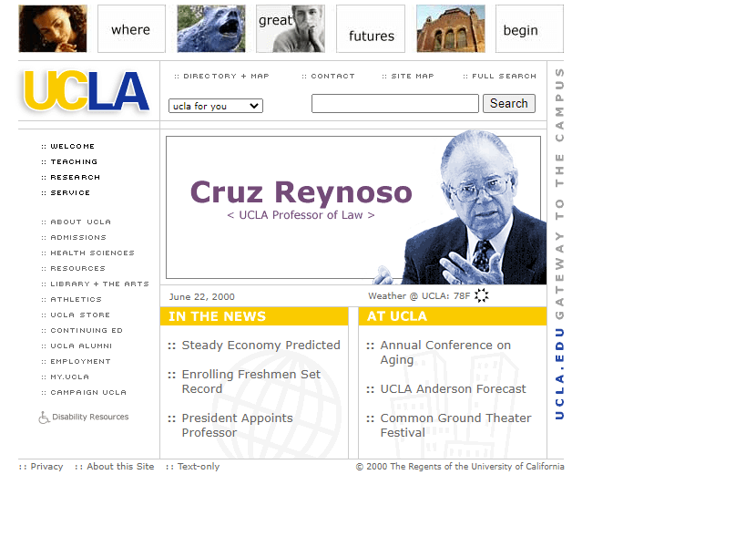Viewport: 756px width, 547px height.
Task: Click the Cruz Reynoso feature banner
Action: coord(353,208)
